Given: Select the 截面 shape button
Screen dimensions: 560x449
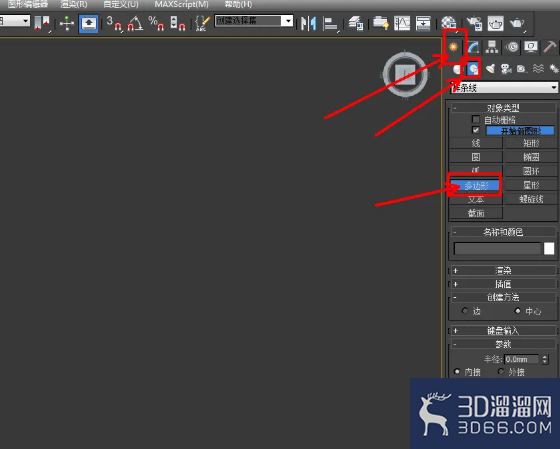Looking at the screenshot, I should [x=476, y=213].
